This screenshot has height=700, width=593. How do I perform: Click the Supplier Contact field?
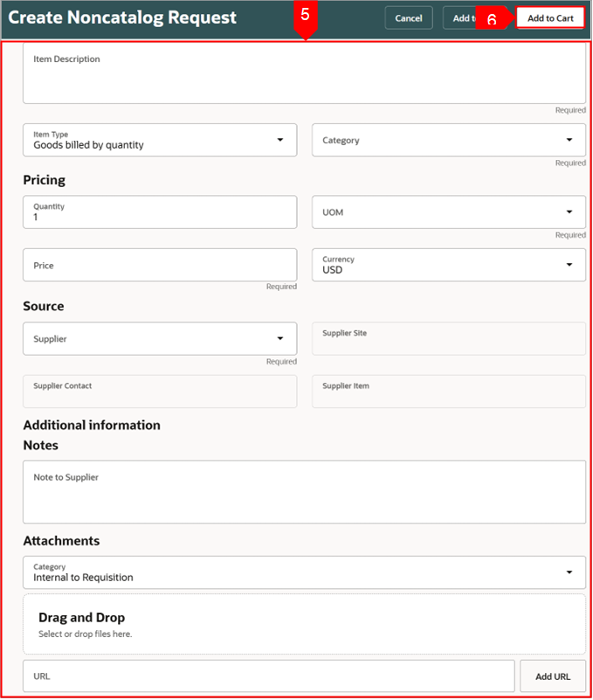click(160, 392)
